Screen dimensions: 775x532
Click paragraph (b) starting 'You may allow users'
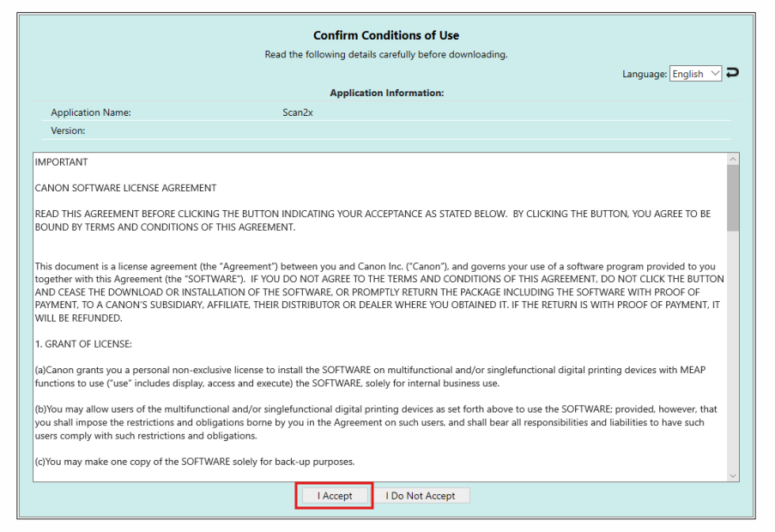click(x=376, y=422)
